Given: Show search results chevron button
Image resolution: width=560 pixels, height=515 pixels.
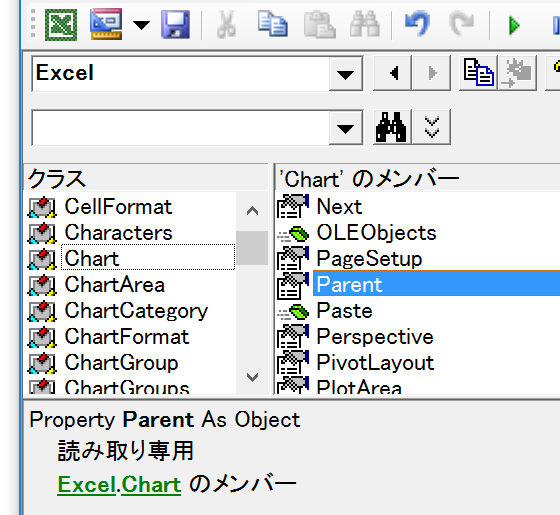Looking at the screenshot, I should tap(431, 127).
